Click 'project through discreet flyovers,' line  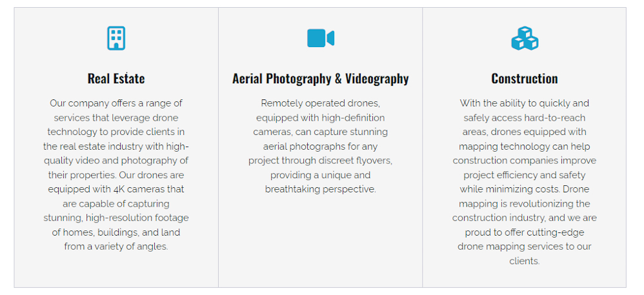[320, 161]
